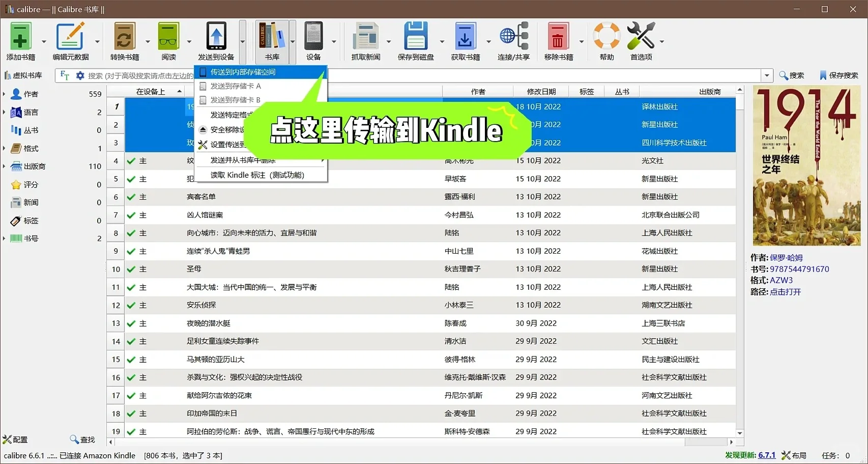This screenshot has width=868, height=464.
Task: Click the Search magnifier button
Action: [x=792, y=75]
